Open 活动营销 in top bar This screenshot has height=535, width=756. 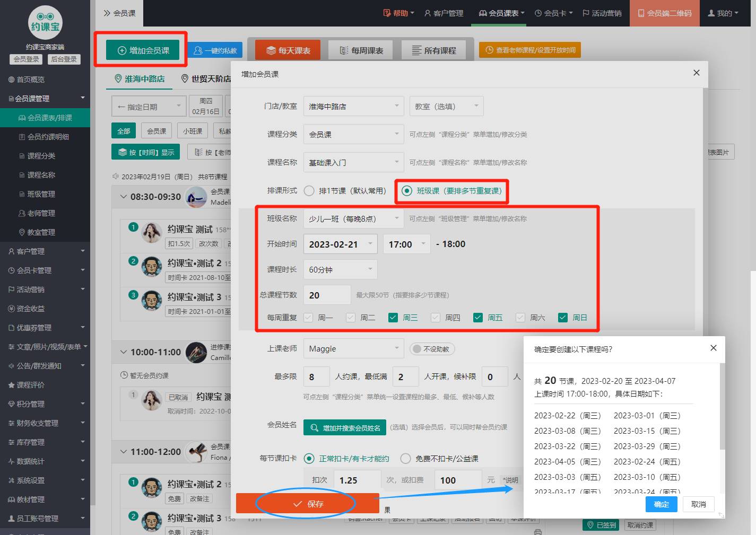click(x=602, y=13)
